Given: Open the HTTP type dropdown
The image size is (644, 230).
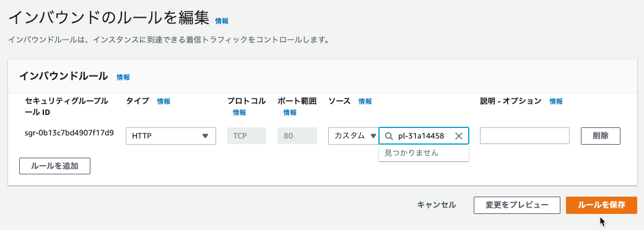Looking at the screenshot, I should click(171, 136).
